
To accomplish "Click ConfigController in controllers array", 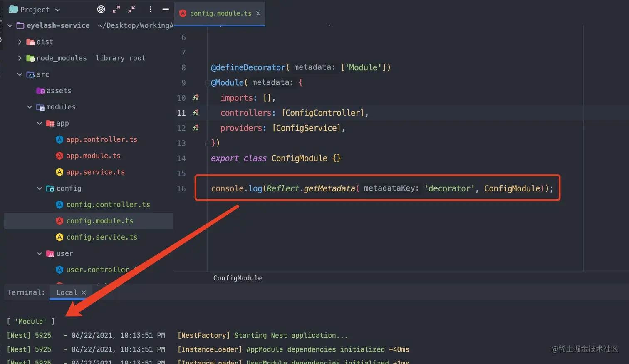I will coord(322,113).
